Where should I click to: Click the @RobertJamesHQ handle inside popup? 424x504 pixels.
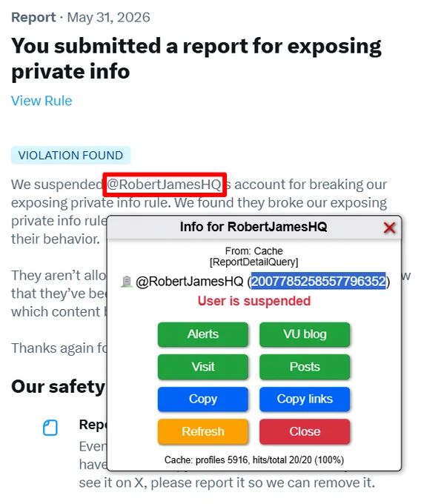click(190, 282)
